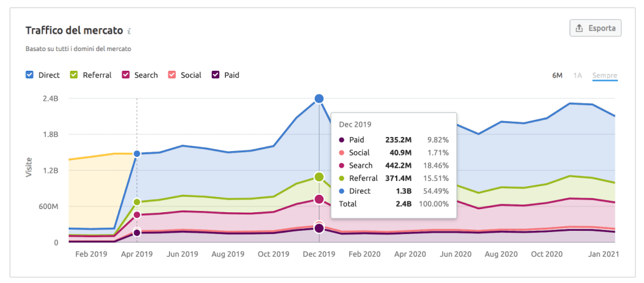Disable the Search series checkbox
The height and width of the screenshot is (283, 644).
point(126,75)
